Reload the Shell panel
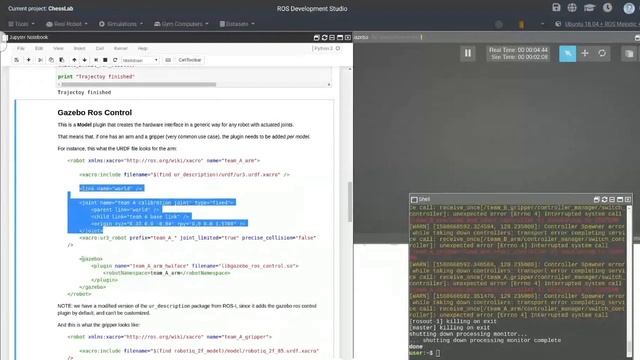640x360 pixels. pyautogui.click(x=604, y=199)
